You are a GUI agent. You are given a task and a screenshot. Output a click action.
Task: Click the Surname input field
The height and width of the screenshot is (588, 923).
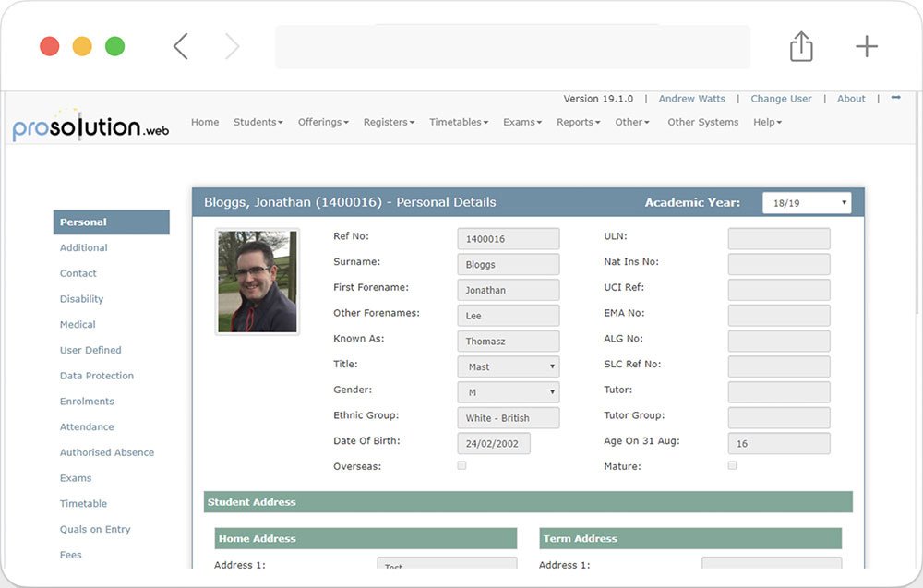[x=508, y=264]
